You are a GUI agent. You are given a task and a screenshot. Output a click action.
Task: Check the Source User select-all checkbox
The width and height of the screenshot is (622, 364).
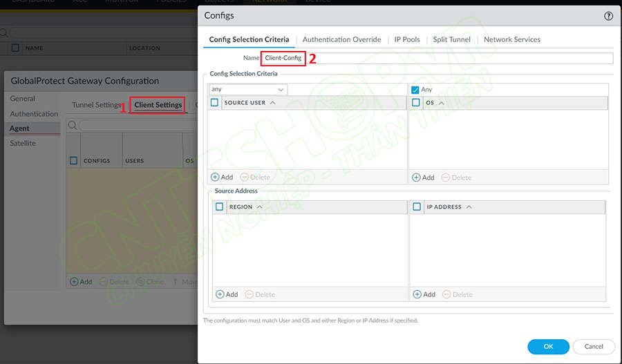(x=215, y=103)
